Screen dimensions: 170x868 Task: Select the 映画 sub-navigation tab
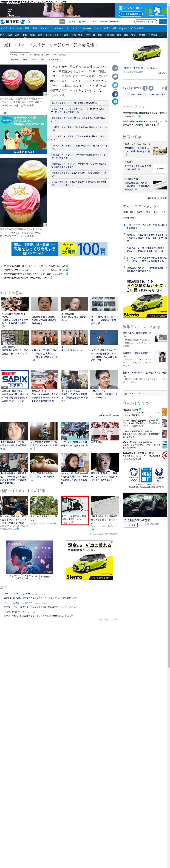88,35
